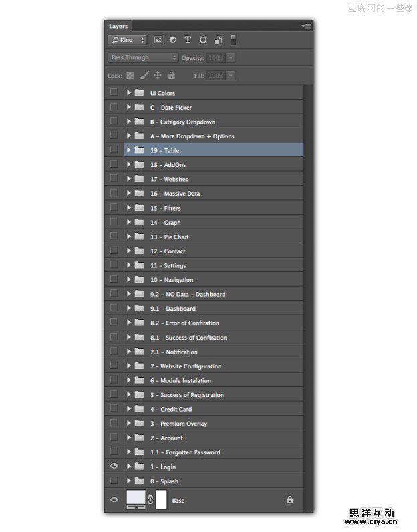Select the Base layer mask thumbnail
The height and width of the screenshot is (532, 417).
pos(161,499)
